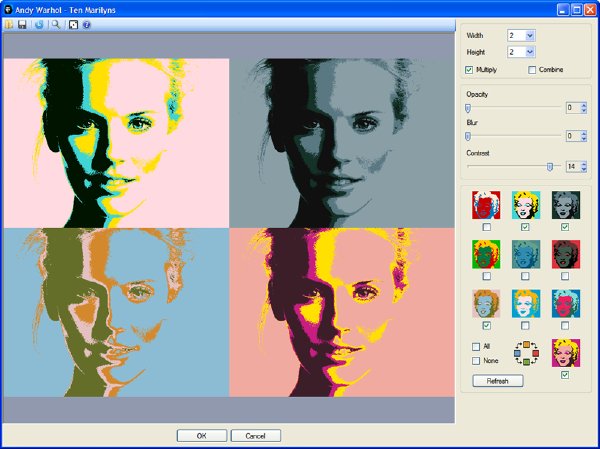The image size is (600, 449).
Task: Check the box under blue-background white-face Marilyn
Action: [525, 325]
